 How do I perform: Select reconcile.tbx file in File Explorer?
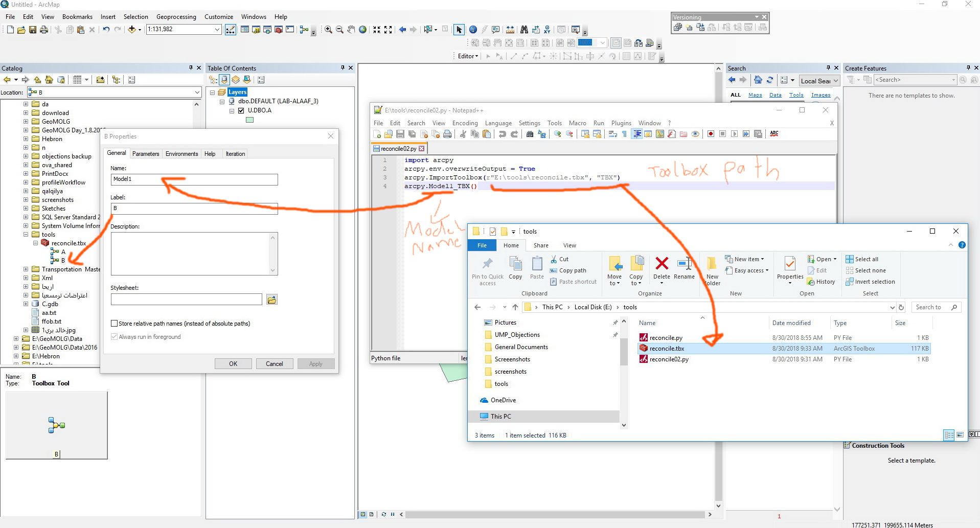[x=785, y=349]
